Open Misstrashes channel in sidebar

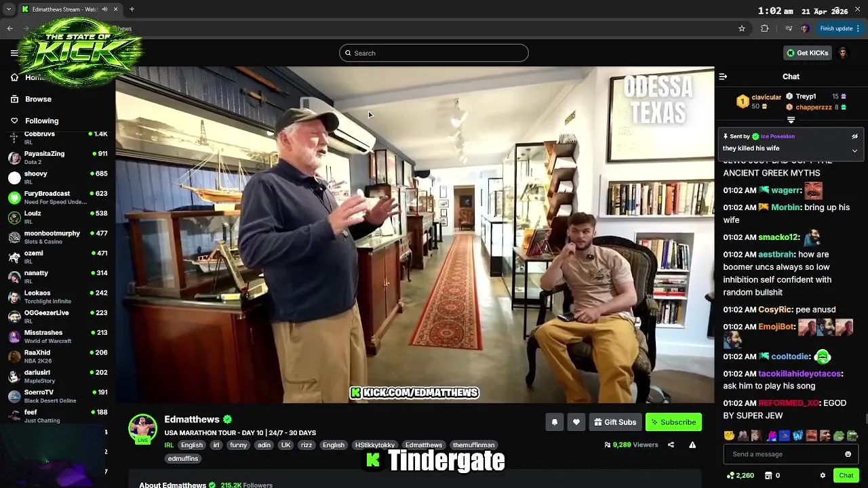point(58,336)
